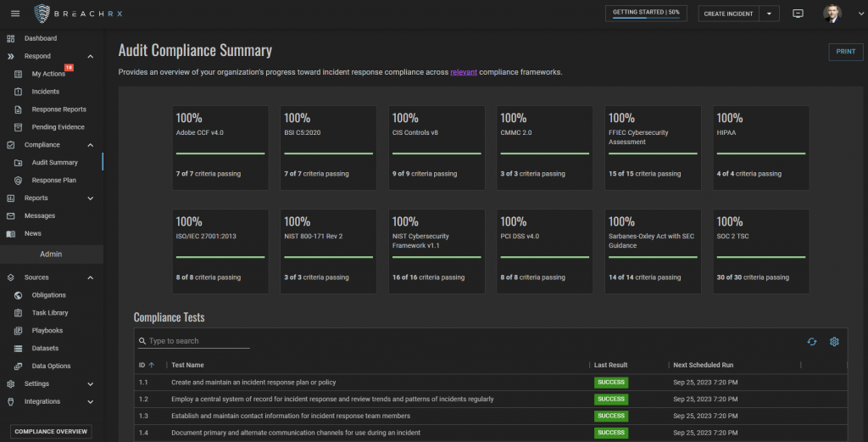Expand the Settings section
This screenshot has height=442, width=868.
pyautogui.click(x=90, y=383)
